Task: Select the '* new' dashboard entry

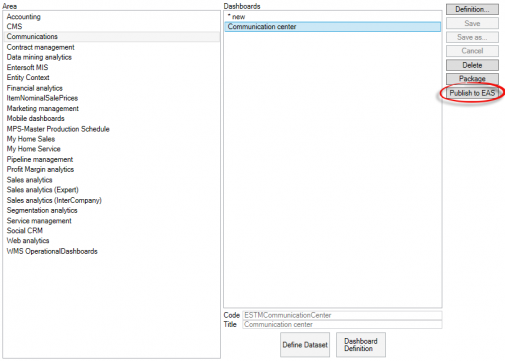Action: pos(332,17)
